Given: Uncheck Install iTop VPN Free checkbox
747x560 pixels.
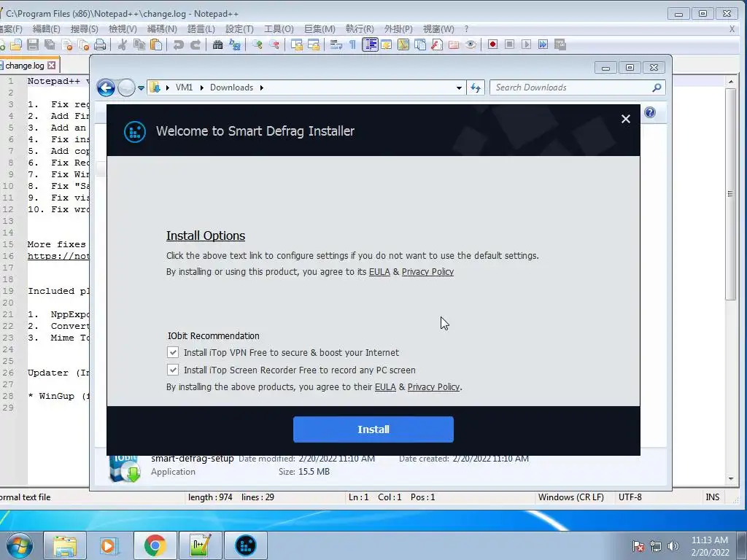Looking at the screenshot, I should pyautogui.click(x=173, y=352).
